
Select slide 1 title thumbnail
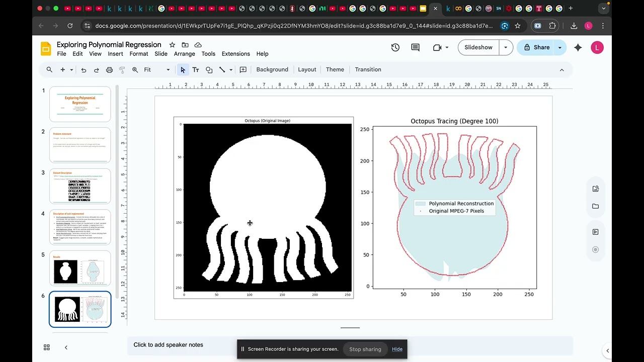coord(80,104)
